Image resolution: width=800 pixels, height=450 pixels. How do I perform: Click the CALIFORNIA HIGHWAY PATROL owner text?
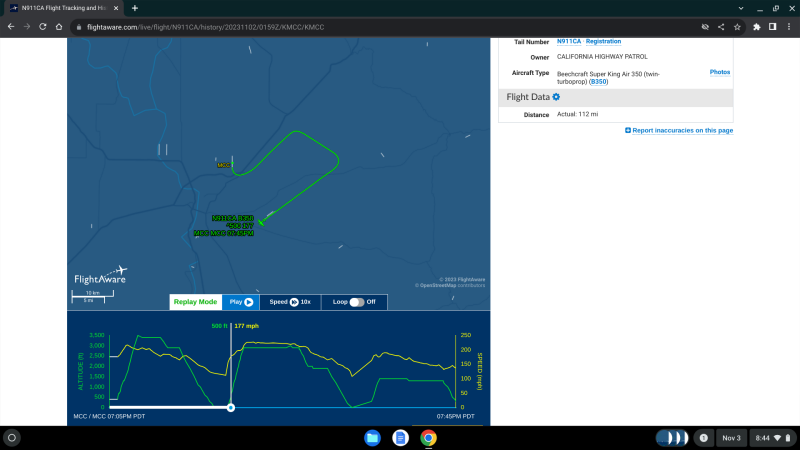click(x=602, y=57)
